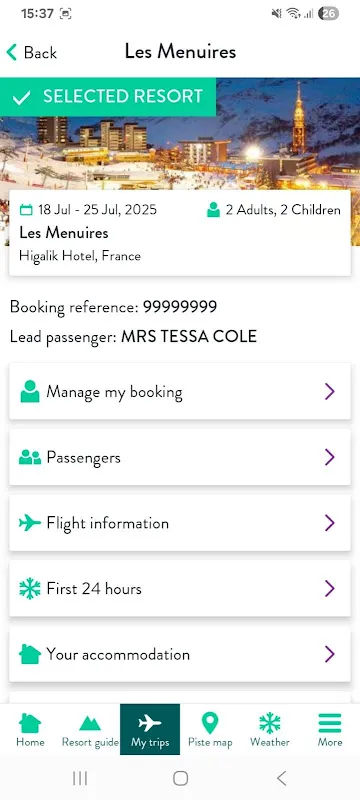Screen dimensions: 360x800
Task: Tap the person icon beside Manage my booking
Action: click(x=30, y=392)
